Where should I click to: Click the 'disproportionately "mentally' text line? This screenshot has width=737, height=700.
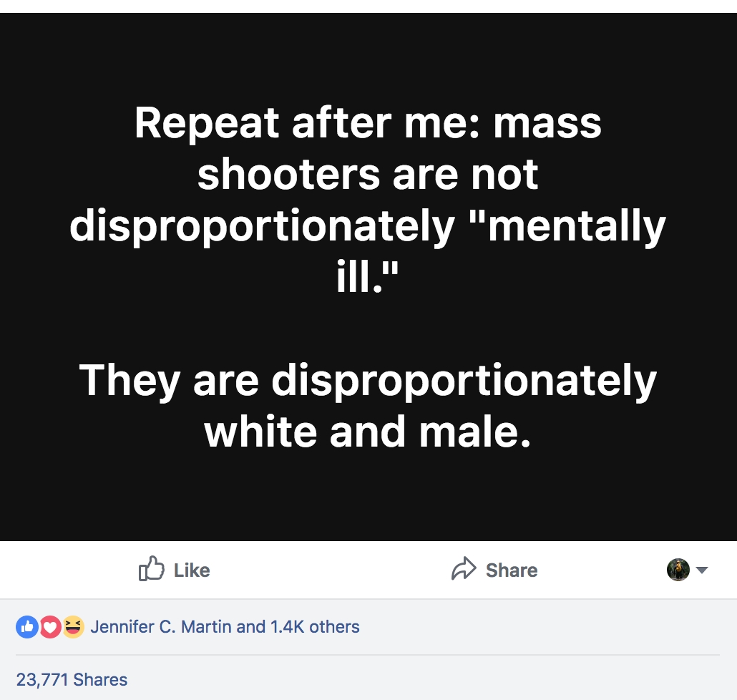pos(368,226)
